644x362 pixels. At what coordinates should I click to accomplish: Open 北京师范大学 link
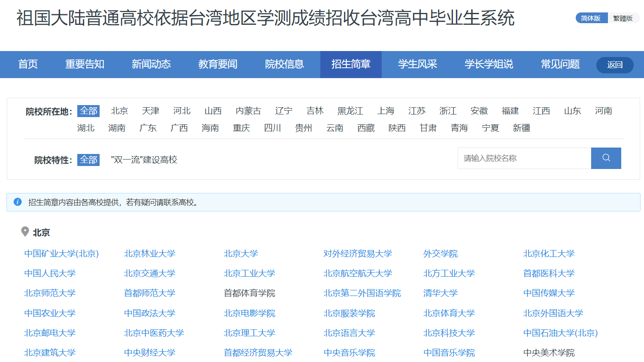coord(50,293)
